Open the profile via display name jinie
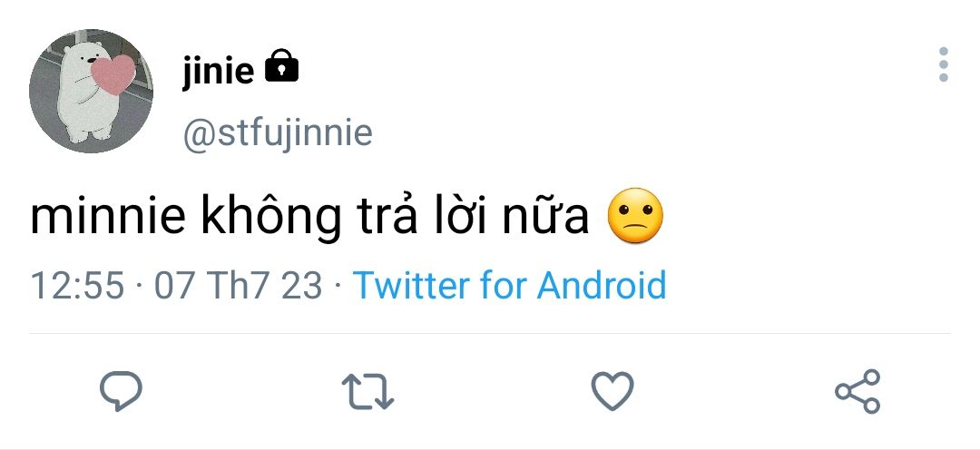This screenshot has height=450, width=980. (x=218, y=69)
